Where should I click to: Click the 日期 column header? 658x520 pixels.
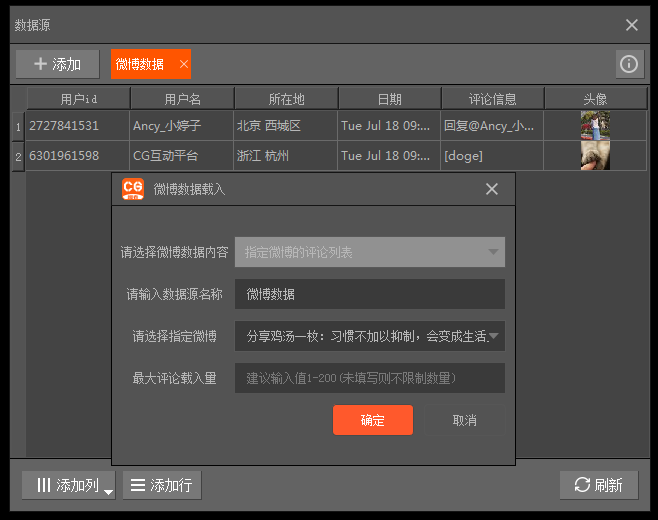point(390,99)
